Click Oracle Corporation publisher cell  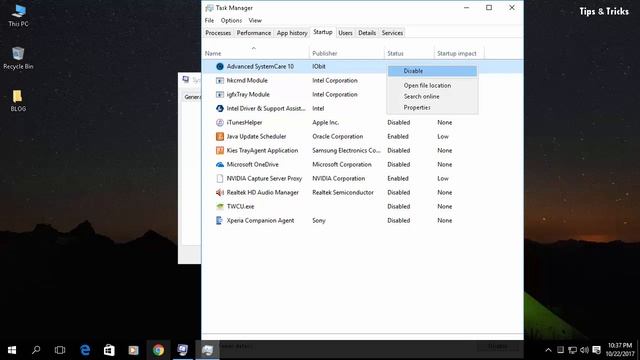tap(338, 136)
